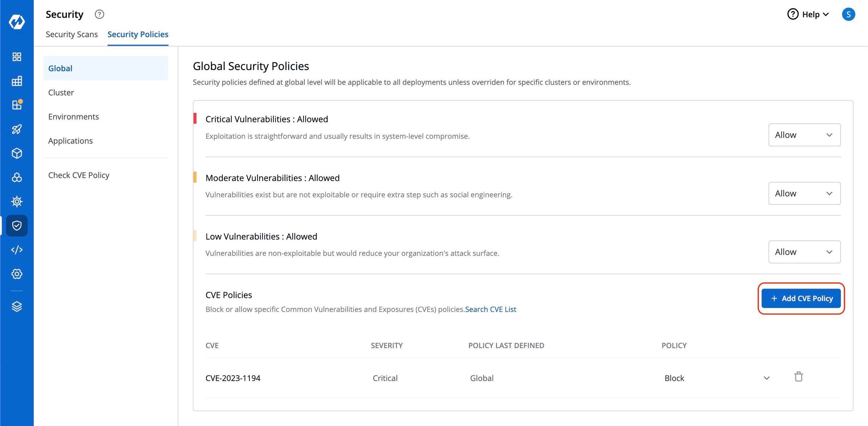This screenshot has height=426, width=868.
Task: Select the ship-wheel cluster icon in sidebar
Action: [x=17, y=177]
